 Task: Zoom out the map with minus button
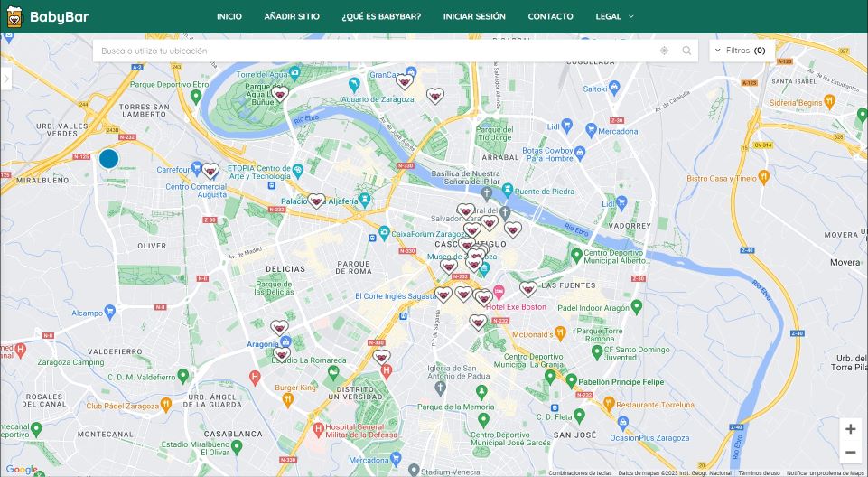[850, 452]
